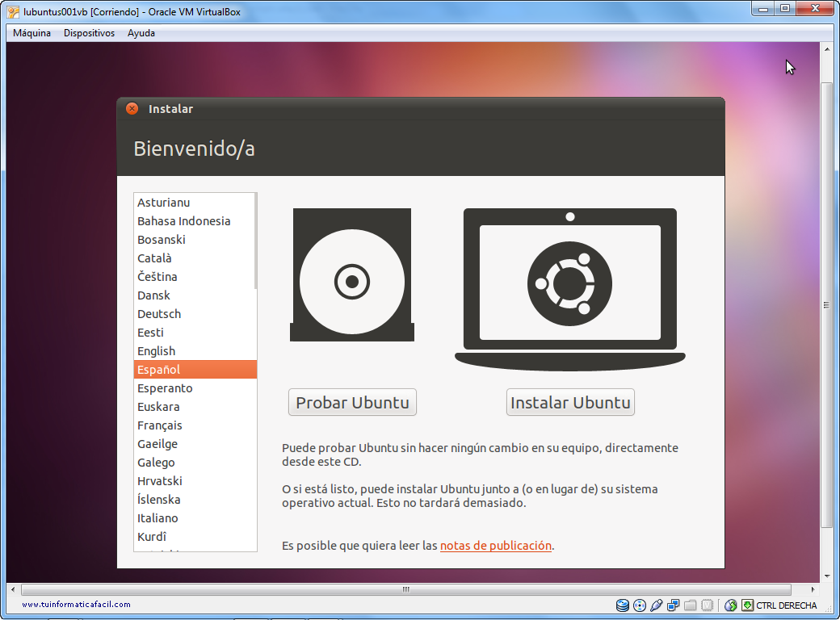This screenshot has height=620, width=840.
Task: Maximize the VirtualBox window
Action: point(785,9)
